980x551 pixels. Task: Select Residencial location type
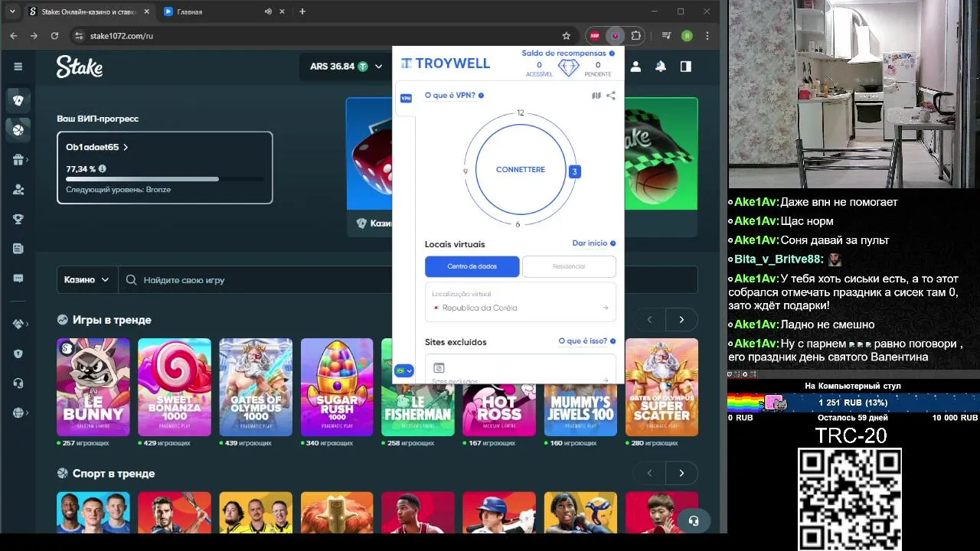(569, 266)
